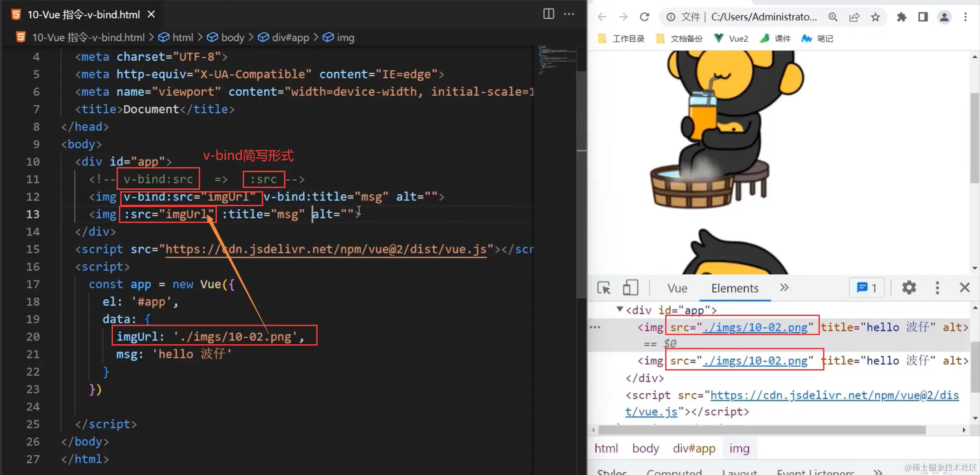Split the editor with the layout icon
The height and width of the screenshot is (475, 980).
(549, 14)
